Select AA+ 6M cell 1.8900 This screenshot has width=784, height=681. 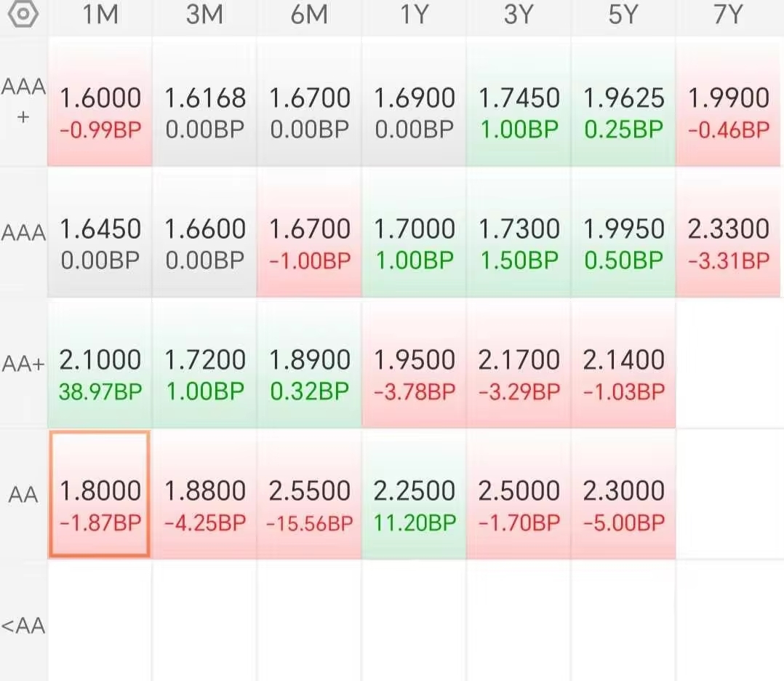310,363
